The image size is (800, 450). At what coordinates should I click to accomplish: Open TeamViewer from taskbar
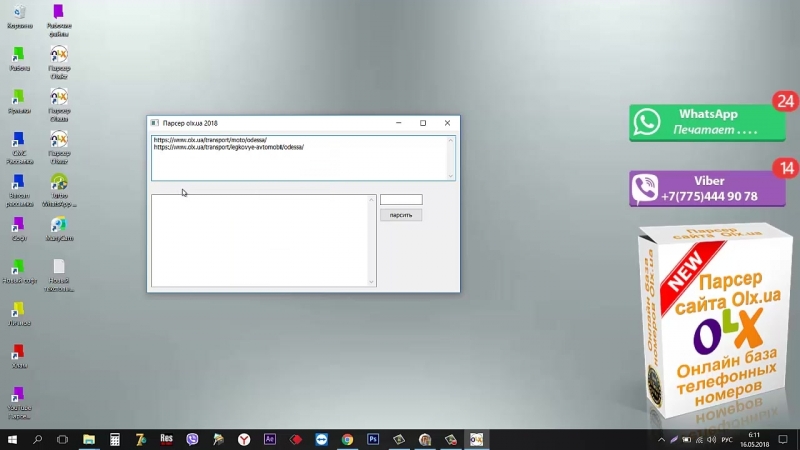(321, 439)
